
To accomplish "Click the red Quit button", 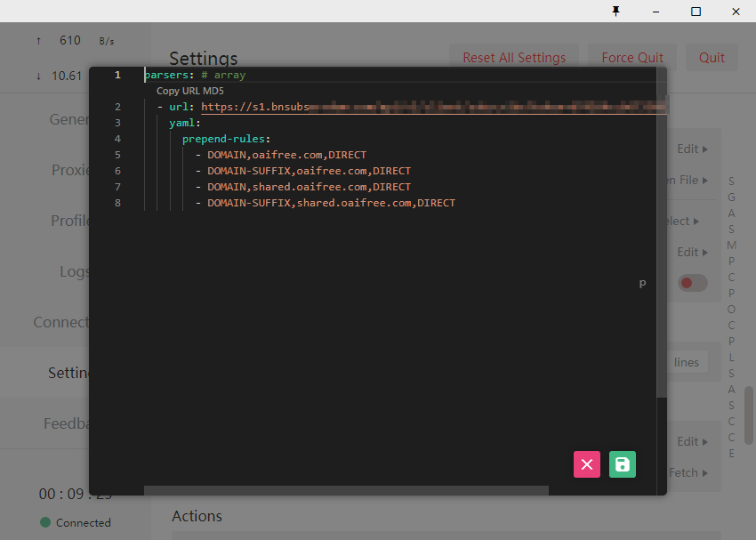I will point(712,57).
